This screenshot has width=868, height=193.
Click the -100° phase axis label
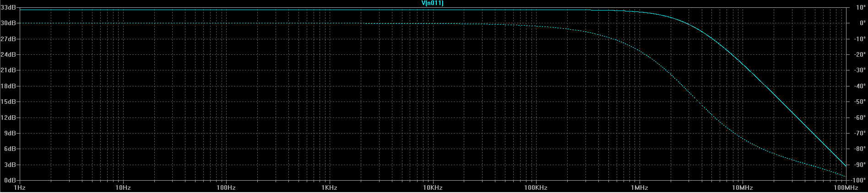click(857, 181)
